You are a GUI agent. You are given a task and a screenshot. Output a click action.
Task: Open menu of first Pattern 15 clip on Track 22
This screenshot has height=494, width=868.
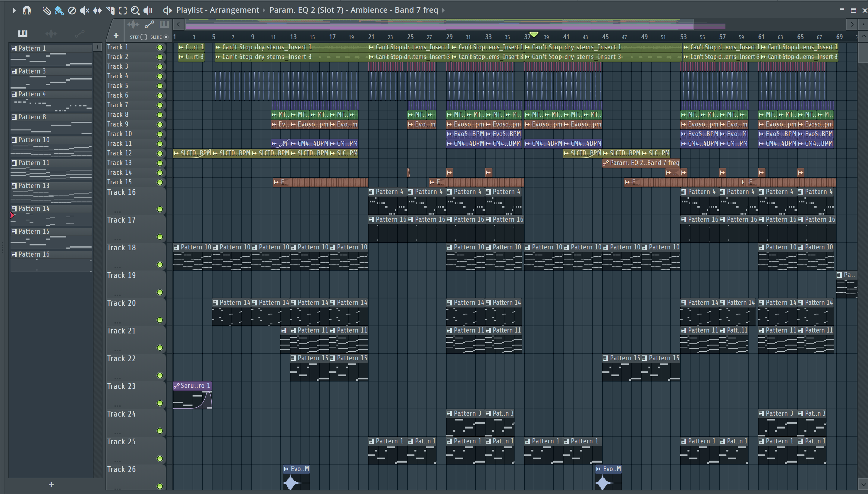[294, 358]
